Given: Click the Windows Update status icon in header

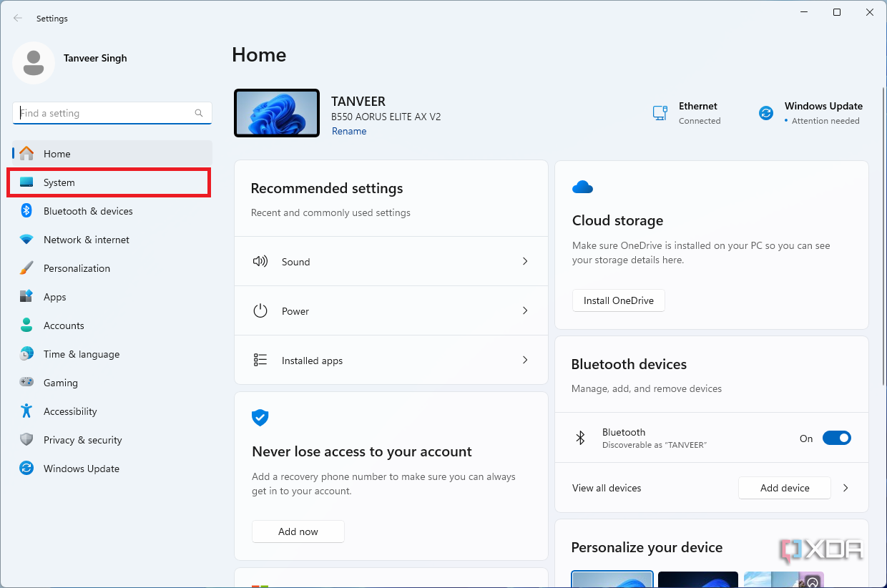Looking at the screenshot, I should (x=766, y=113).
